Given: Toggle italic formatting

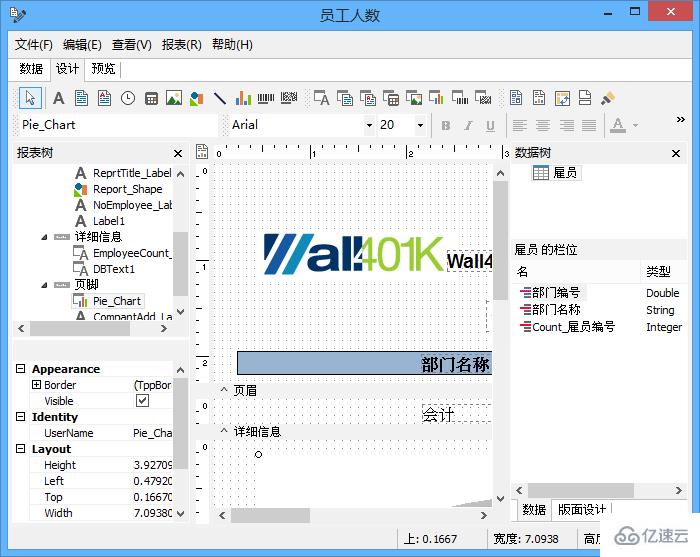Looking at the screenshot, I should [468, 125].
